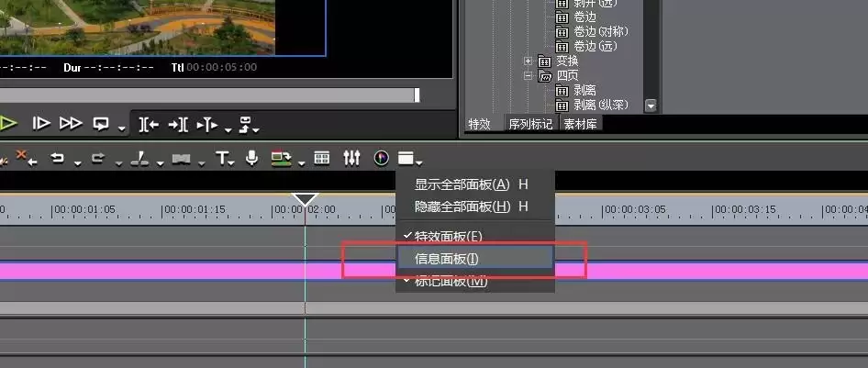Select the 变换 folder label
Image resolution: width=868 pixels, height=368 pixels.
[567, 61]
